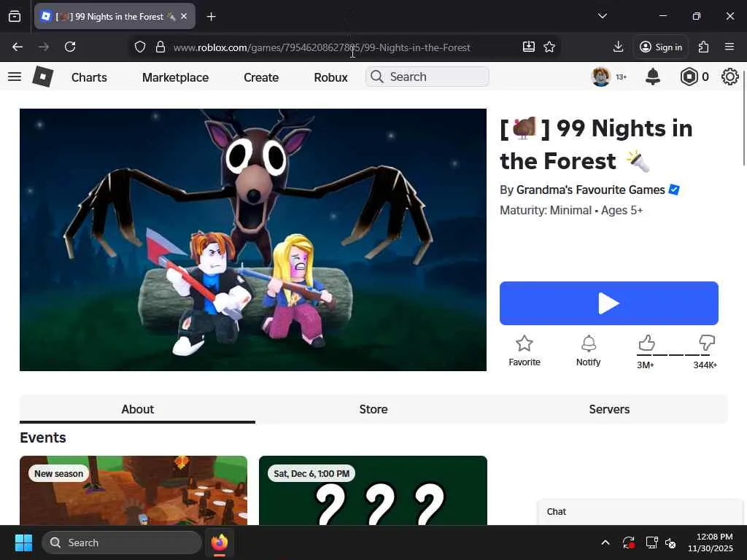The width and height of the screenshot is (747, 560).
Task: Open Firefox downloads panel
Action: (x=618, y=47)
